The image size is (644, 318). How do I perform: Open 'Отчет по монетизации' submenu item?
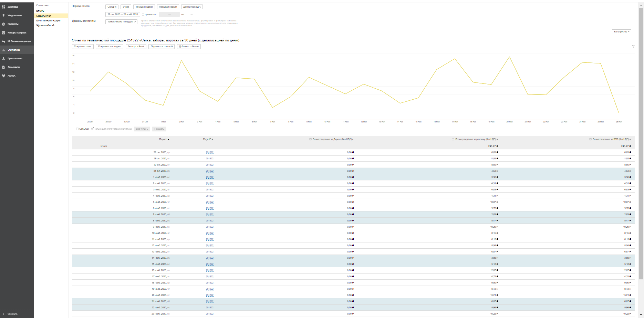48,21
